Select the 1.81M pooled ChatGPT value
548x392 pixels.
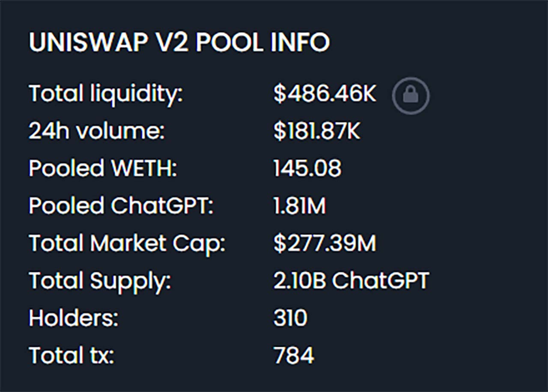(x=300, y=206)
